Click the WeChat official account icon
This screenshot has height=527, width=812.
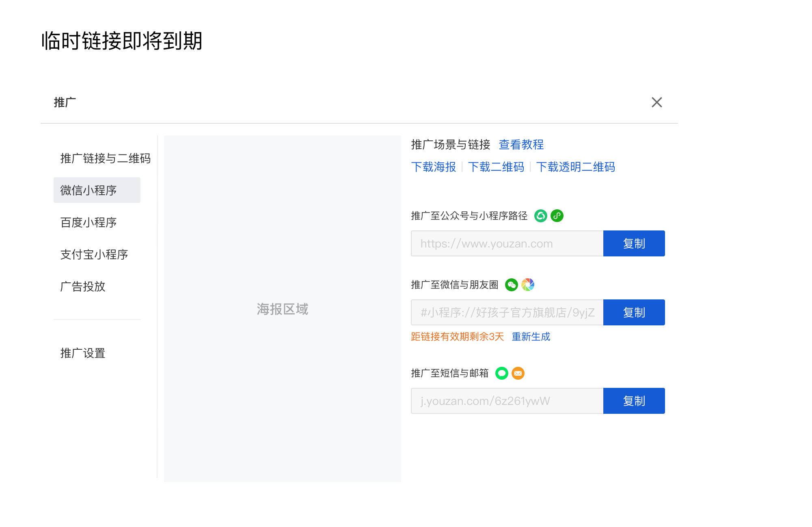(540, 216)
